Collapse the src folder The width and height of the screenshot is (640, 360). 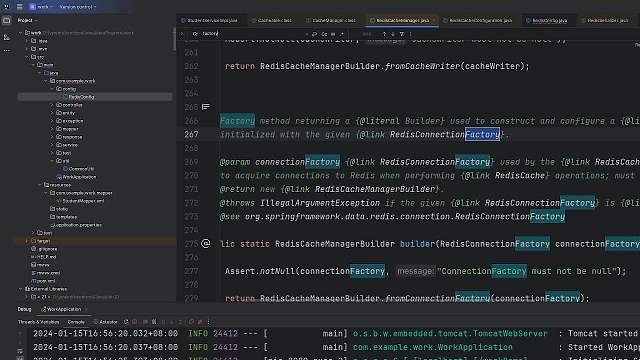(x=27, y=57)
